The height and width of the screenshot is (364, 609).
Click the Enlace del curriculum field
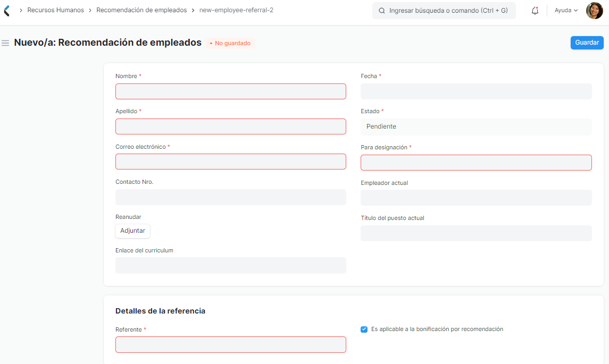click(230, 265)
